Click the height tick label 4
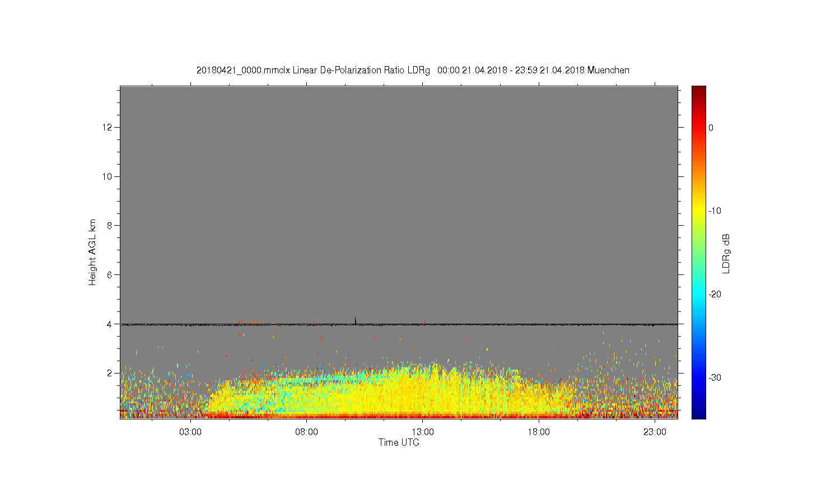The image size is (840, 504). 110,324
